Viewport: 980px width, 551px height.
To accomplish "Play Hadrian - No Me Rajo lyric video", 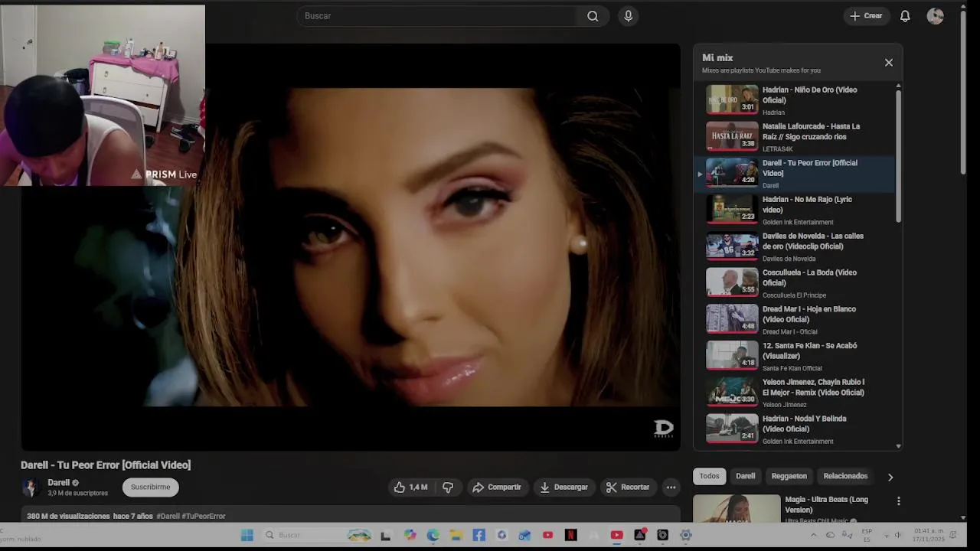I will pos(796,210).
